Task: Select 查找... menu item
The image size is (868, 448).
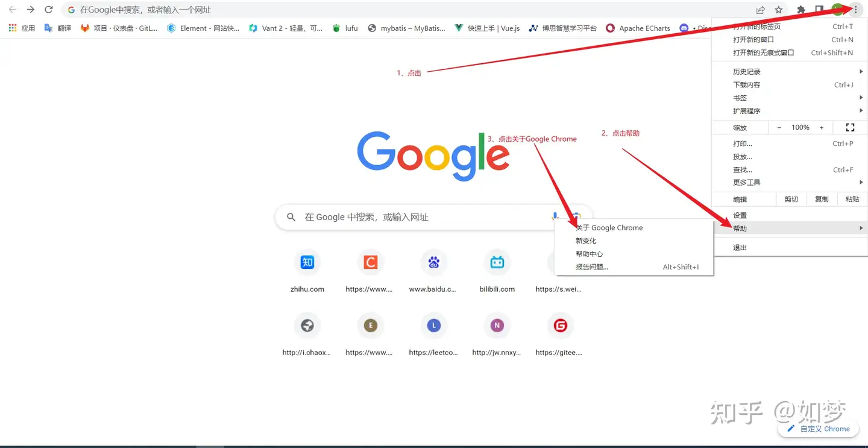Action: point(790,169)
